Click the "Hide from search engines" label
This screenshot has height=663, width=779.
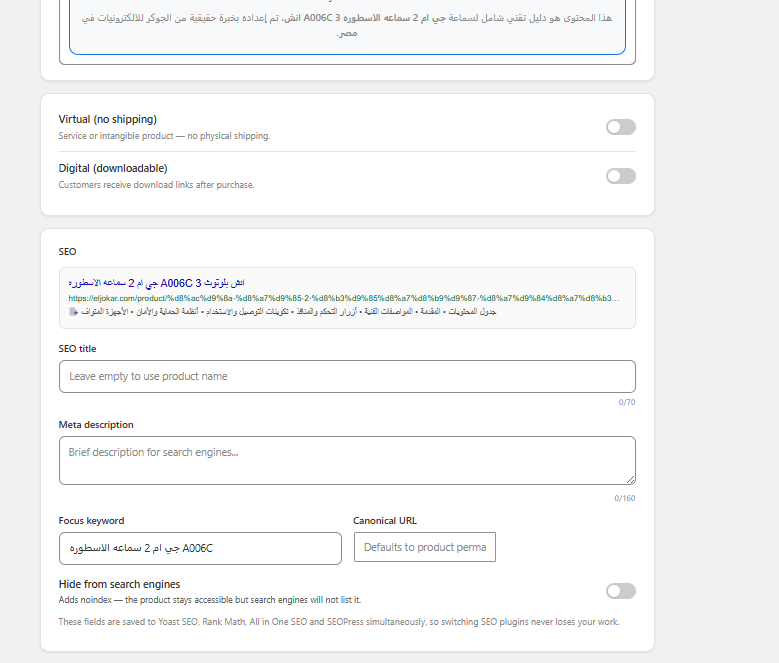119,584
